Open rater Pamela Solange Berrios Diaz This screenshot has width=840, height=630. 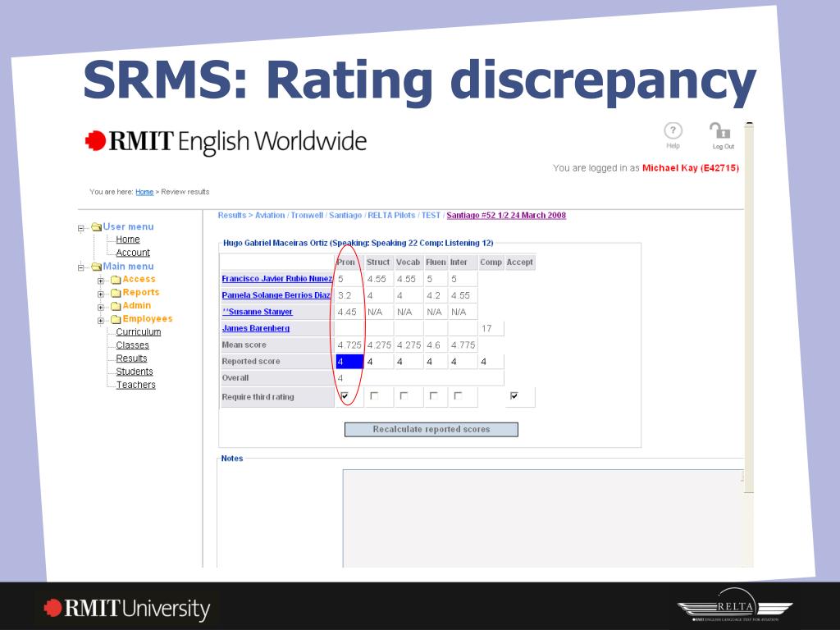click(x=276, y=295)
